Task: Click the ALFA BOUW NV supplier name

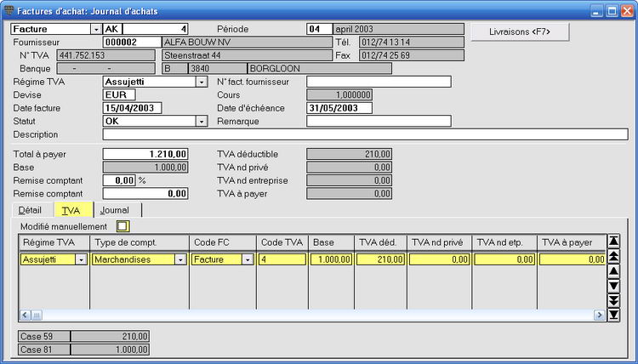Action: (x=247, y=43)
